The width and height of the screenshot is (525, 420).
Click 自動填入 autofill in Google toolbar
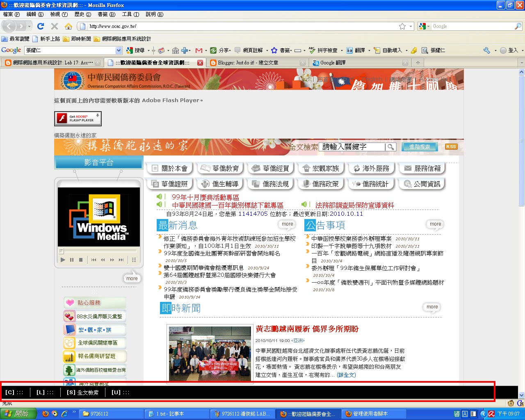tap(388, 50)
